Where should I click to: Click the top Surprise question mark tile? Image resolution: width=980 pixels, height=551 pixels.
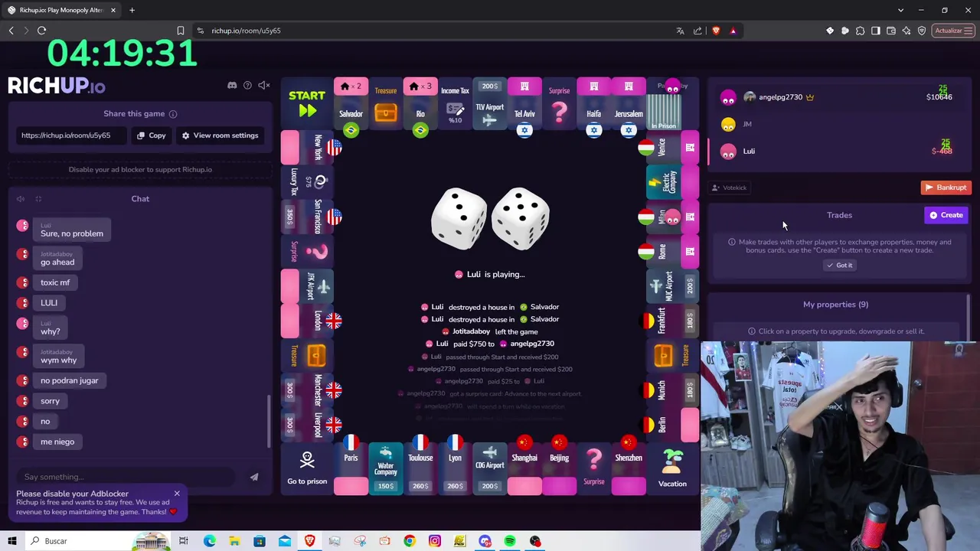[x=559, y=105]
